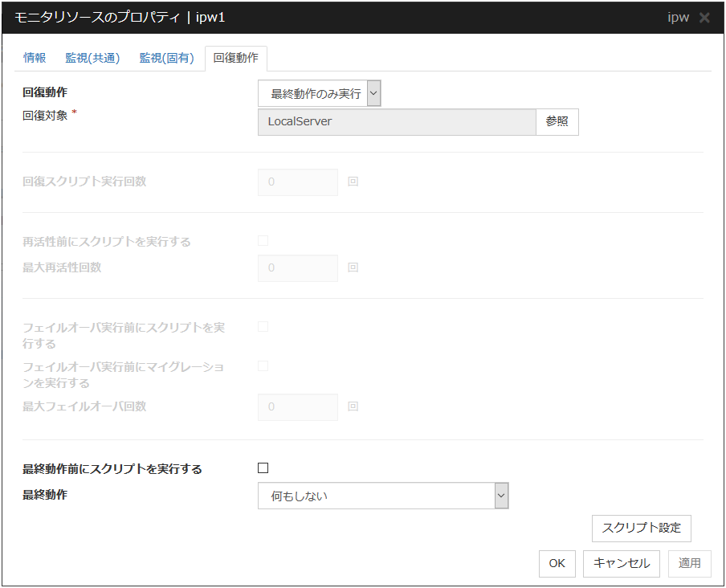The image size is (726, 588).
Task: Confirm with the OK button
Action: tap(557, 563)
